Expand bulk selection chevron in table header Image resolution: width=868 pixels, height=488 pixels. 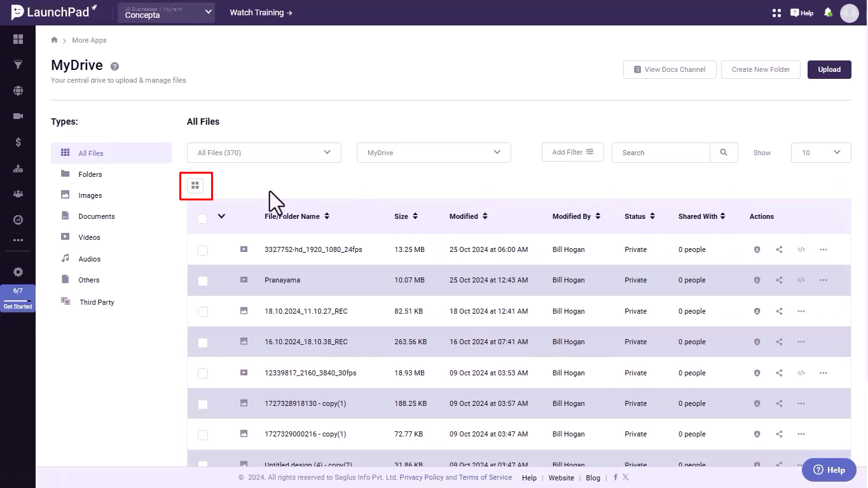[221, 216]
